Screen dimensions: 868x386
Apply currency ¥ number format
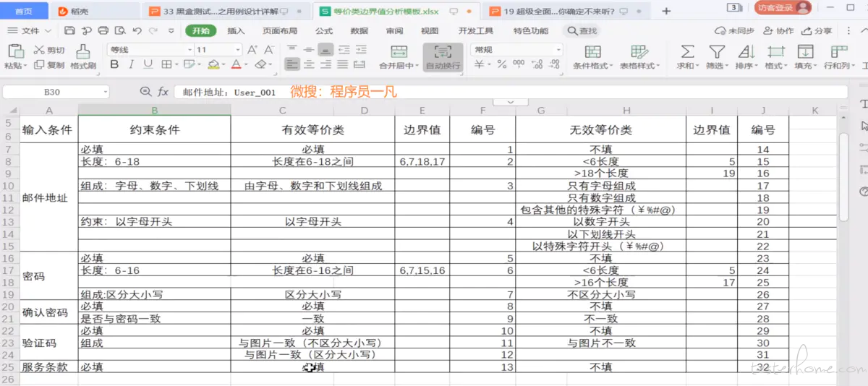click(479, 64)
